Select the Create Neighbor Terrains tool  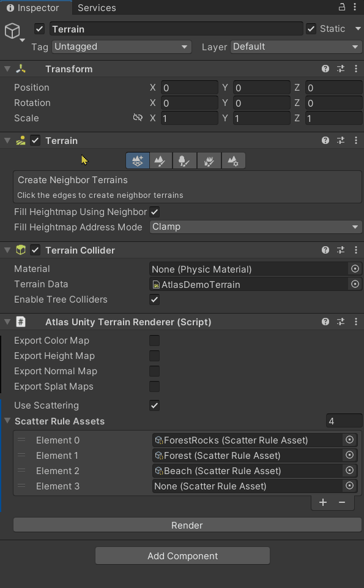137,161
